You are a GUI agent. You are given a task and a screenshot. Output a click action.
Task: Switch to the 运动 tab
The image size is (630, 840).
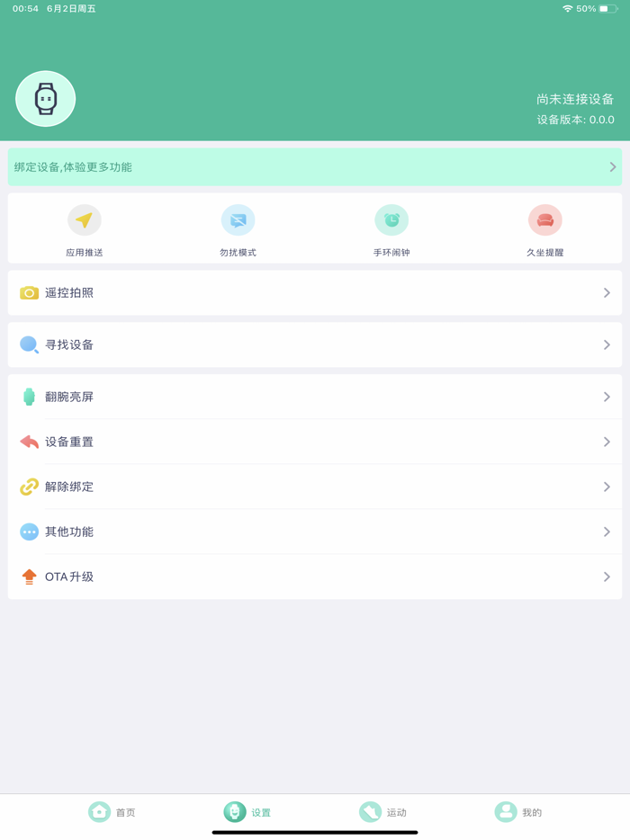click(382, 812)
